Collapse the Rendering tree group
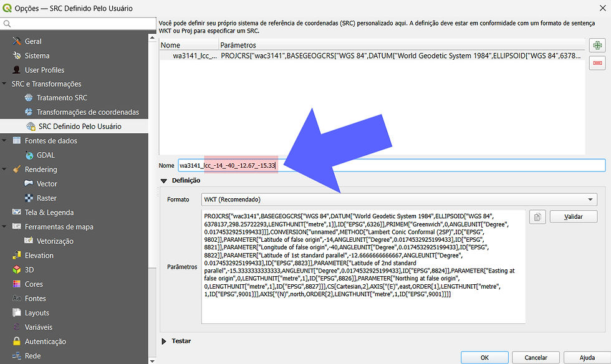The width and height of the screenshot is (611, 364). coord(4,169)
